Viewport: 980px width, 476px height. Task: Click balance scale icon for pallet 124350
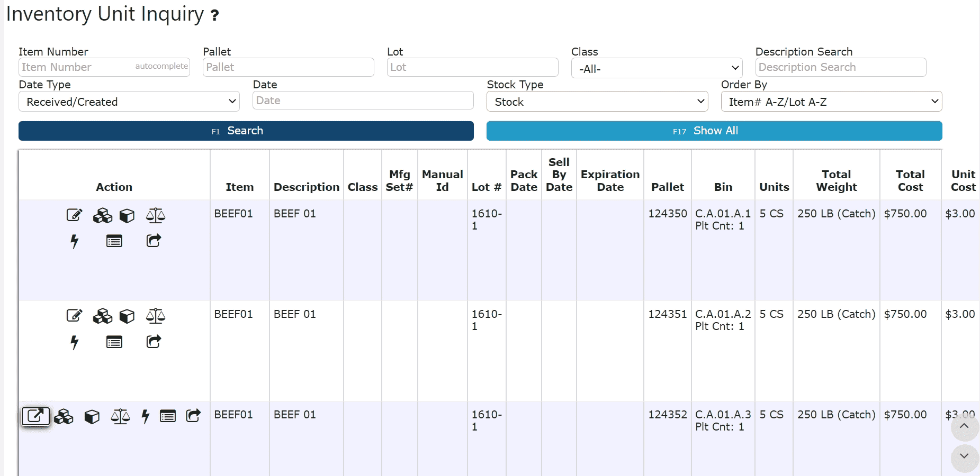[156, 215]
